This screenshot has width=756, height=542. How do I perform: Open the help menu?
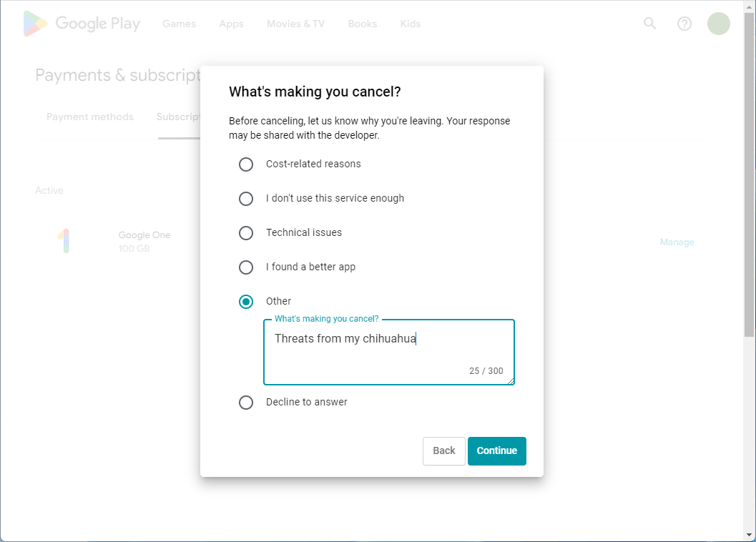click(684, 24)
